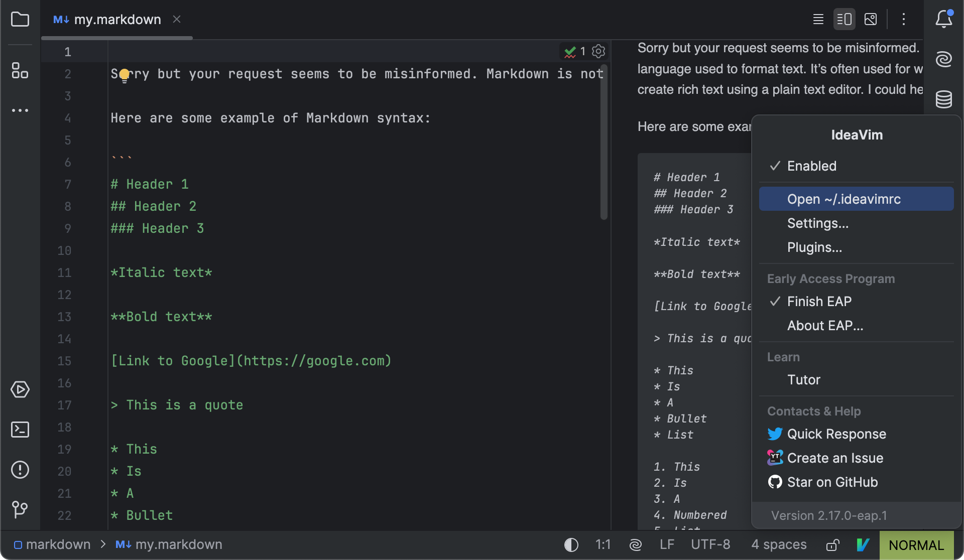Uncheck Enabled in the IdeaVim menu

(811, 166)
